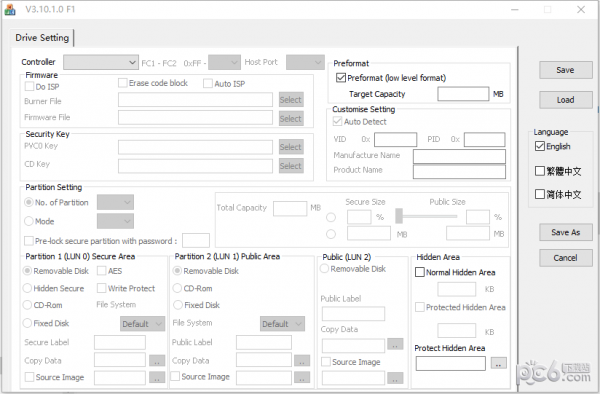Select the percent size radio button
This screenshot has width=600, height=394.
coord(331,217)
